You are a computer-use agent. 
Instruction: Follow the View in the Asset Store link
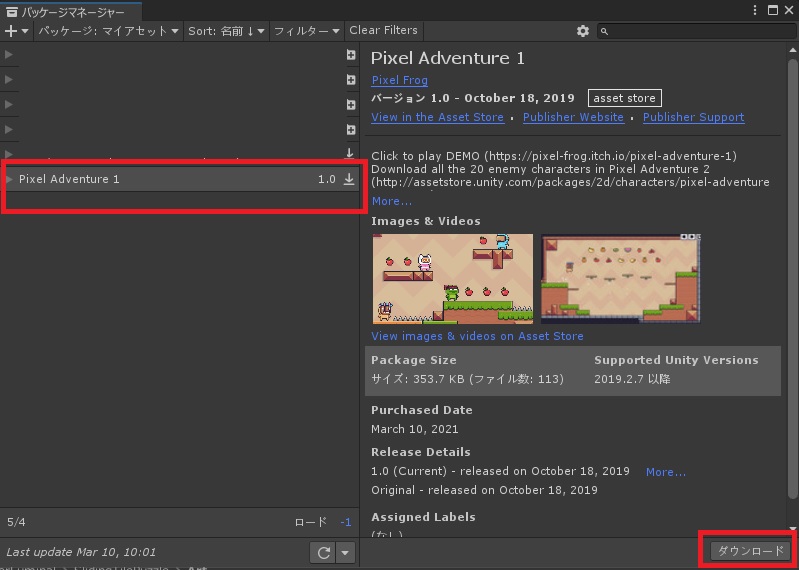click(437, 117)
